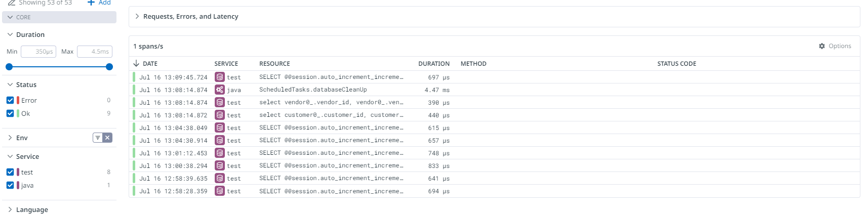868x214 pixels.
Task: Click the maximum duration slider handle
Action: pyautogui.click(x=109, y=67)
